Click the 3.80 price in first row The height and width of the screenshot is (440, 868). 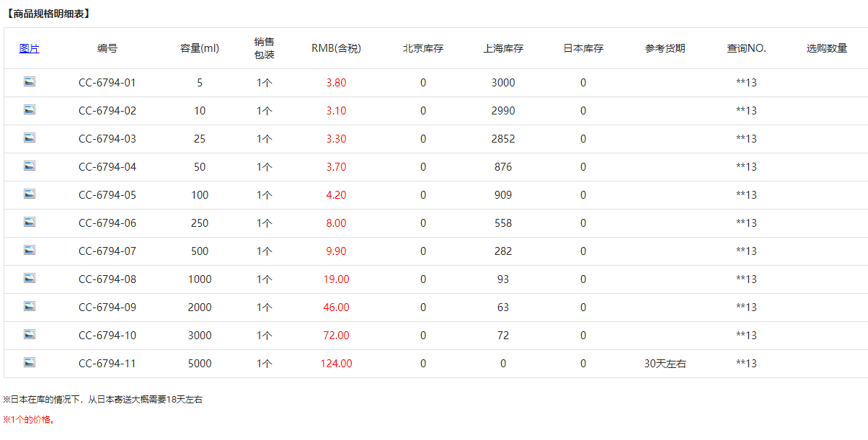pyautogui.click(x=336, y=83)
